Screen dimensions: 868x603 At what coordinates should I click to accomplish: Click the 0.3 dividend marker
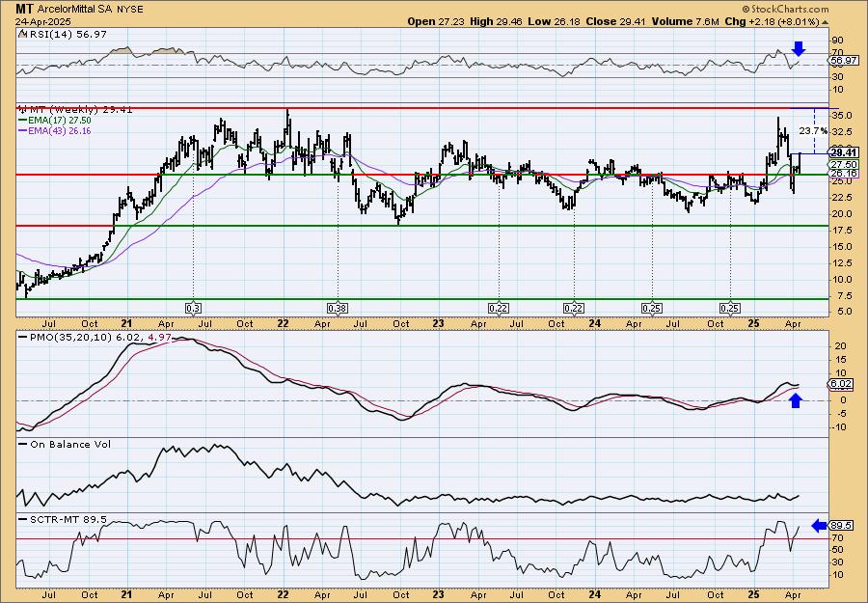point(193,308)
